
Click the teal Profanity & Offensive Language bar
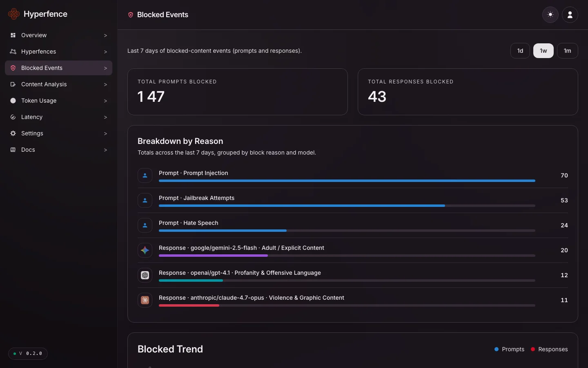pos(191,280)
